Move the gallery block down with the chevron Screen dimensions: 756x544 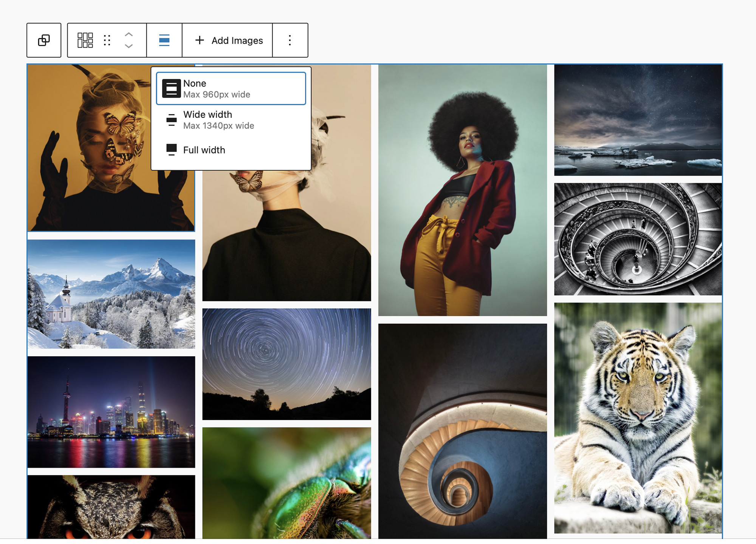(x=128, y=46)
